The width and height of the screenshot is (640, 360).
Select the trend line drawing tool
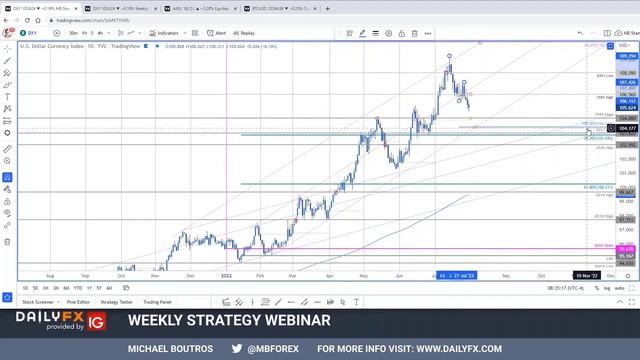(7, 61)
